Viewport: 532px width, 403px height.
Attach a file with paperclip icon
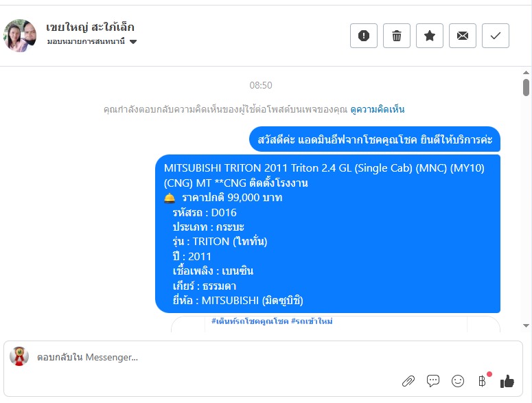(408, 381)
